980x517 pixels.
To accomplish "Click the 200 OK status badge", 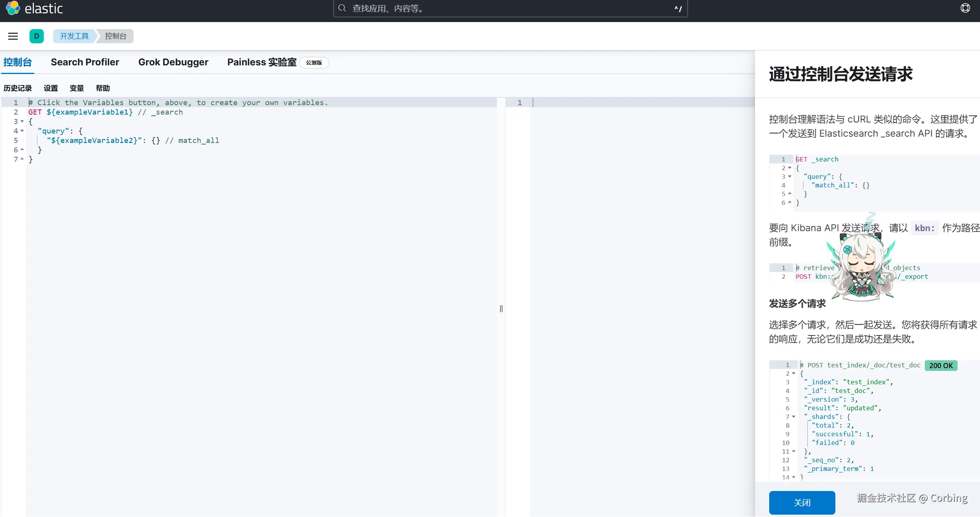I will pyautogui.click(x=941, y=365).
